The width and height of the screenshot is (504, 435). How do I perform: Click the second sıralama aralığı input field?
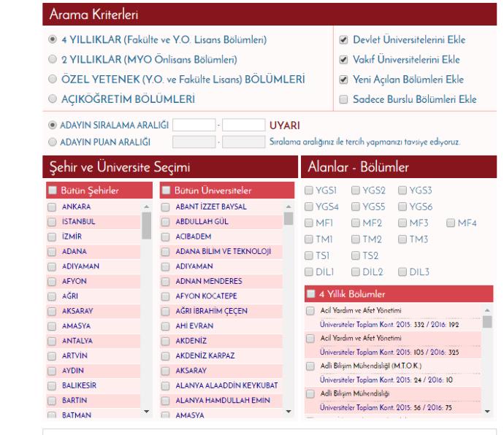pos(244,125)
